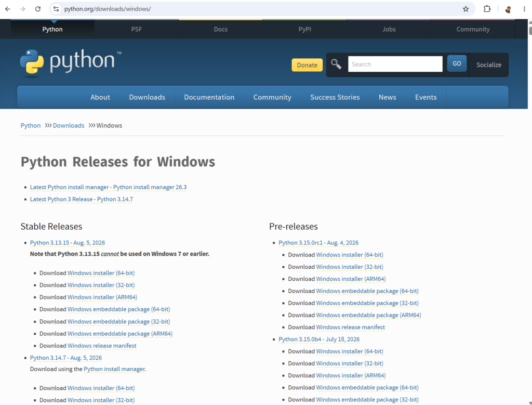Image resolution: width=532 pixels, height=405 pixels.
Task: Open Latest Python 3 Release 3.14.7 link
Action: (82, 199)
